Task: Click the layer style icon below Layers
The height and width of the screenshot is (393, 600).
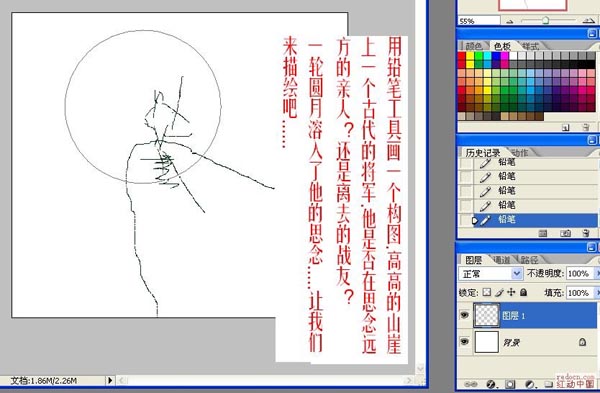Action: pos(491,384)
